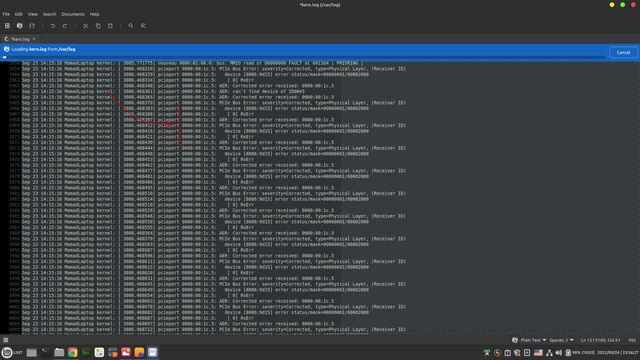Open the Search menu
Viewport: 640px width, 360px height.
pyautogui.click(x=49, y=14)
